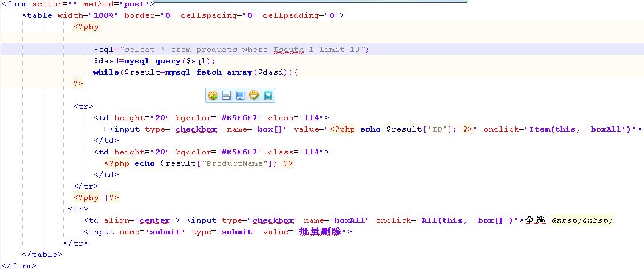Viewport: 644px width, 270px height.
Task: Click the mysql_query function name
Action: click(x=152, y=61)
